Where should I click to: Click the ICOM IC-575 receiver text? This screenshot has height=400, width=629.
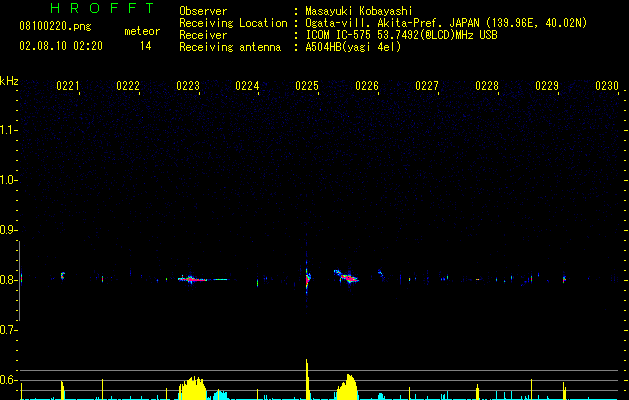(401, 35)
